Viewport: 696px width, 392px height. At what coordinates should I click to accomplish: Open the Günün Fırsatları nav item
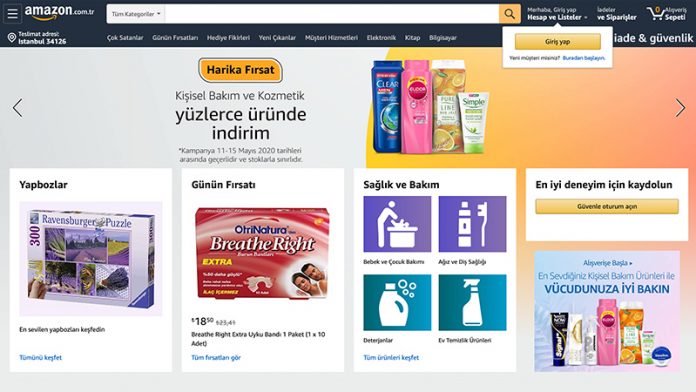(175, 38)
